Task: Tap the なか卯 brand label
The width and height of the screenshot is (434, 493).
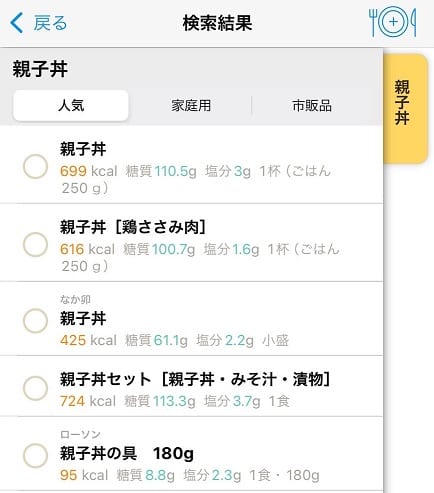Action: [75, 299]
